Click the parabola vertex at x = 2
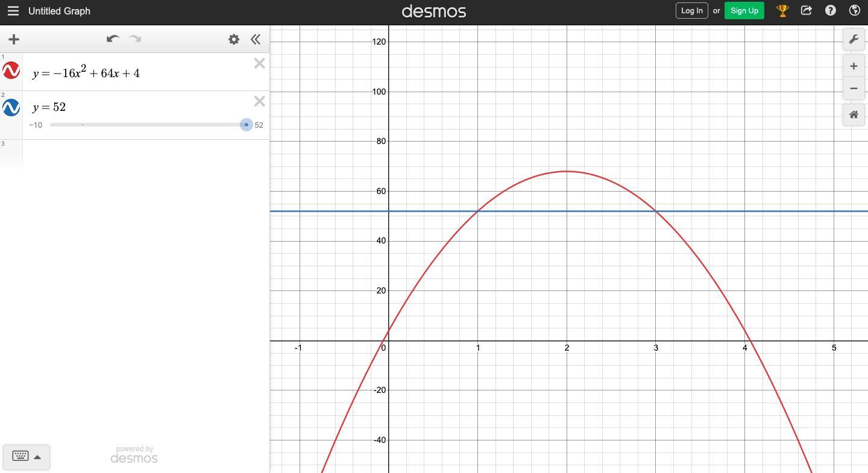The width and height of the screenshot is (868, 473). [x=567, y=171]
